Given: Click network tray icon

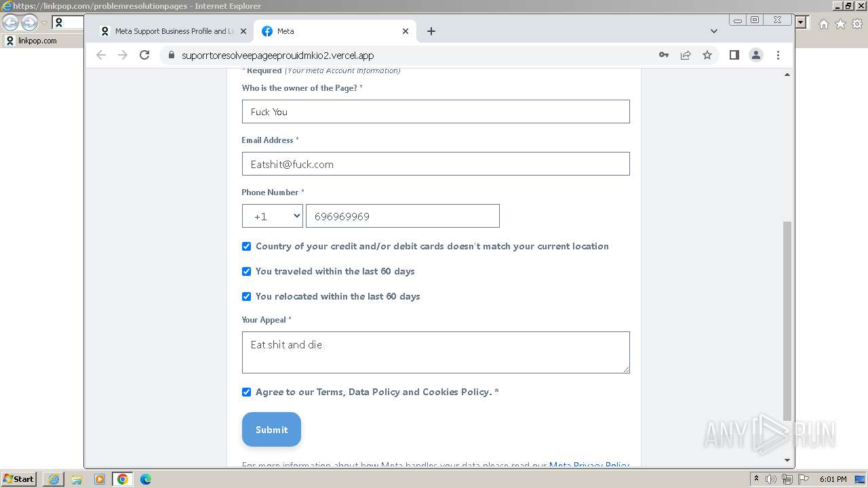Looking at the screenshot, I should pos(787,479).
